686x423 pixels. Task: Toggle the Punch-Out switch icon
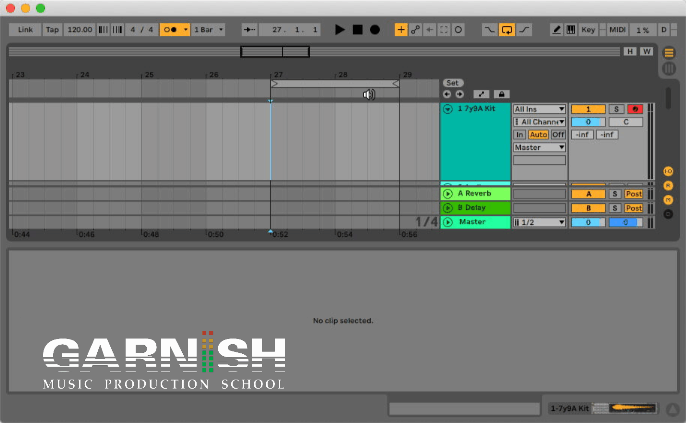pyautogui.click(x=524, y=30)
